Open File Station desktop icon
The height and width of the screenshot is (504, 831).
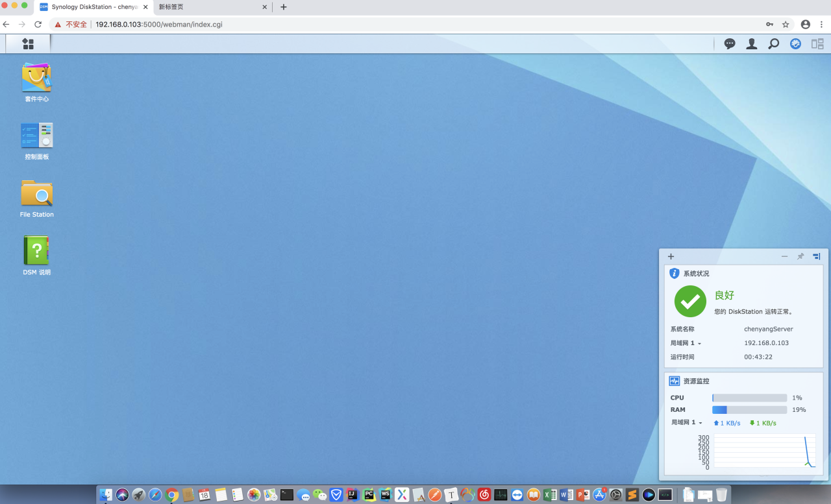pos(37,193)
